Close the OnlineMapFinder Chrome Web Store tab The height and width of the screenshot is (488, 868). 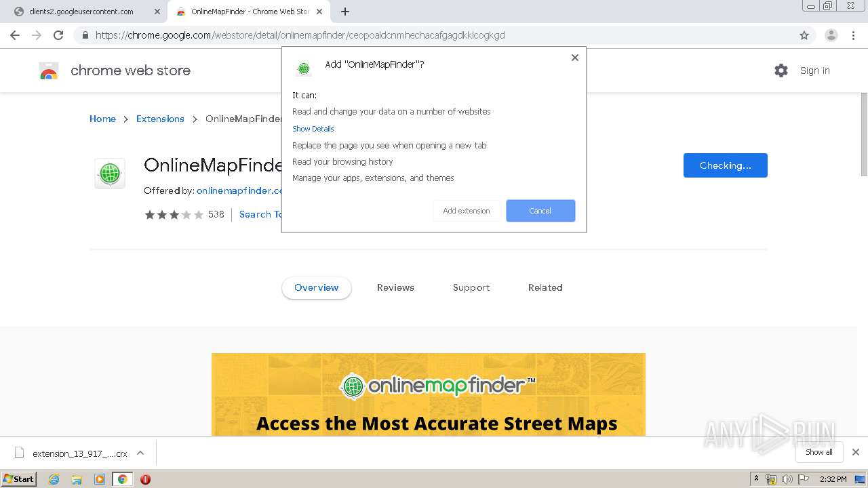[x=320, y=12]
